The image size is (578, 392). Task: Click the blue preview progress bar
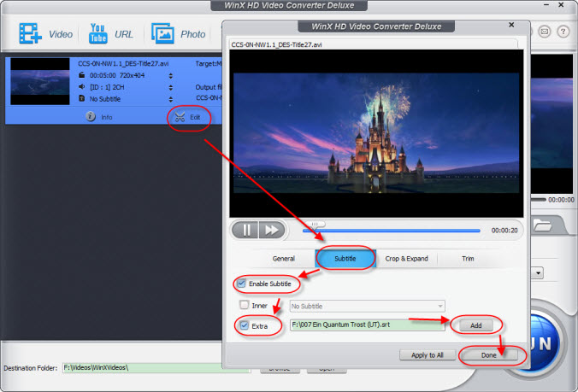coord(392,231)
